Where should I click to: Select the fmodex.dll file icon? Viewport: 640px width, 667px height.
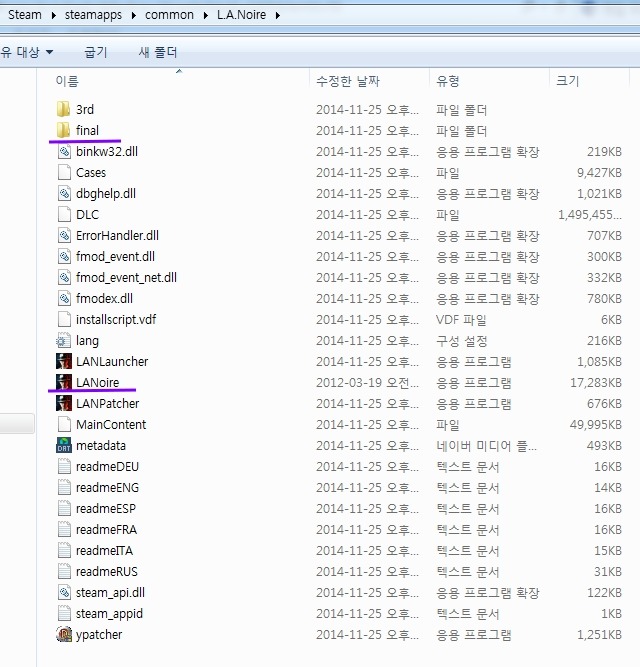click(x=64, y=299)
